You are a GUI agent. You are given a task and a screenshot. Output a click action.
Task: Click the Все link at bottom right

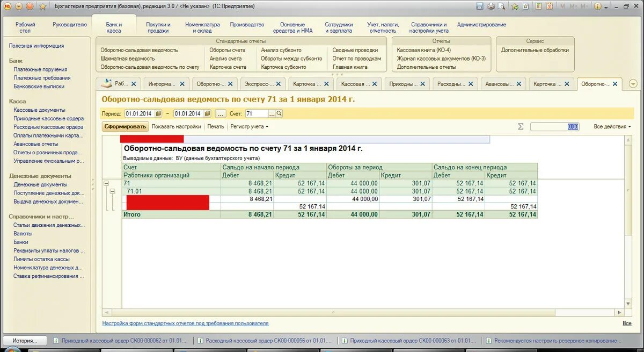tap(627, 324)
